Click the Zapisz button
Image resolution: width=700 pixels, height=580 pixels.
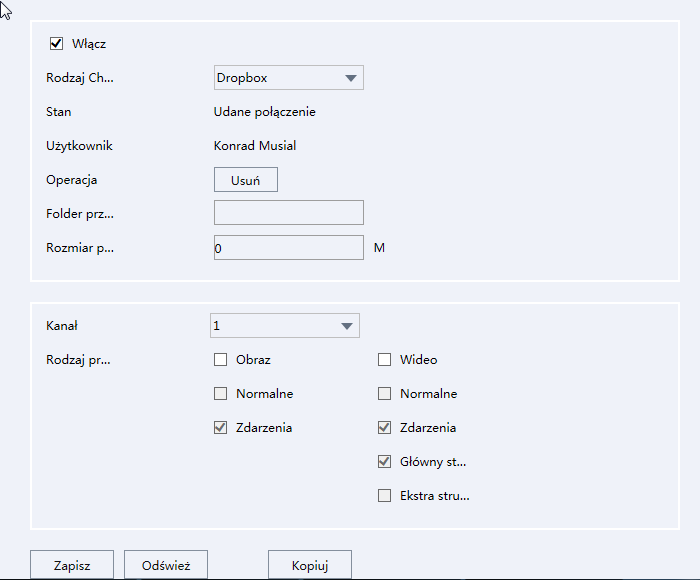tap(72, 565)
